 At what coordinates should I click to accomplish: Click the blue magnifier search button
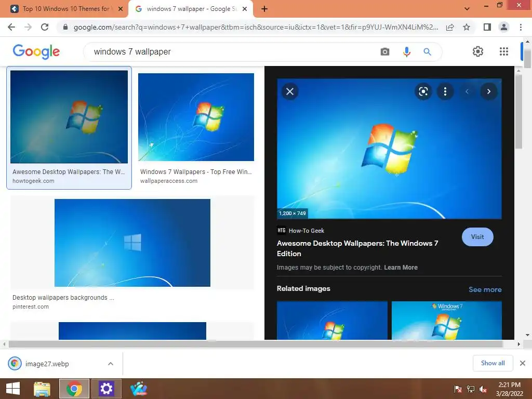(427, 52)
